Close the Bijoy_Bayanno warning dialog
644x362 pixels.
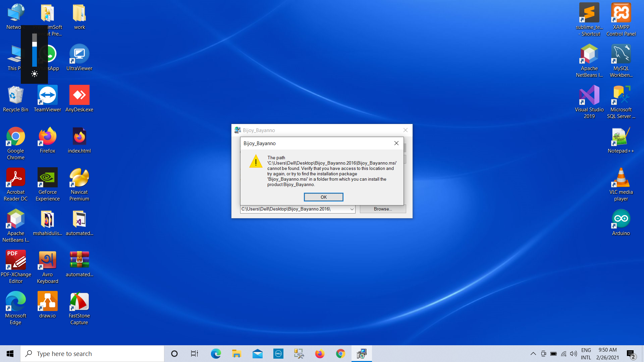tap(396, 143)
